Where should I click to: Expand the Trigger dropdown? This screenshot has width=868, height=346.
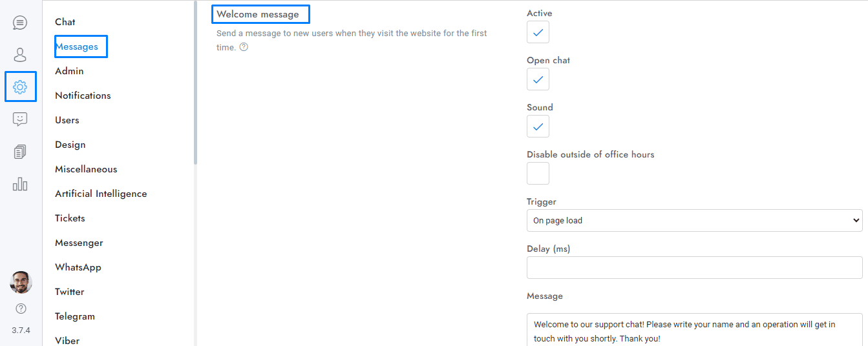coord(694,220)
